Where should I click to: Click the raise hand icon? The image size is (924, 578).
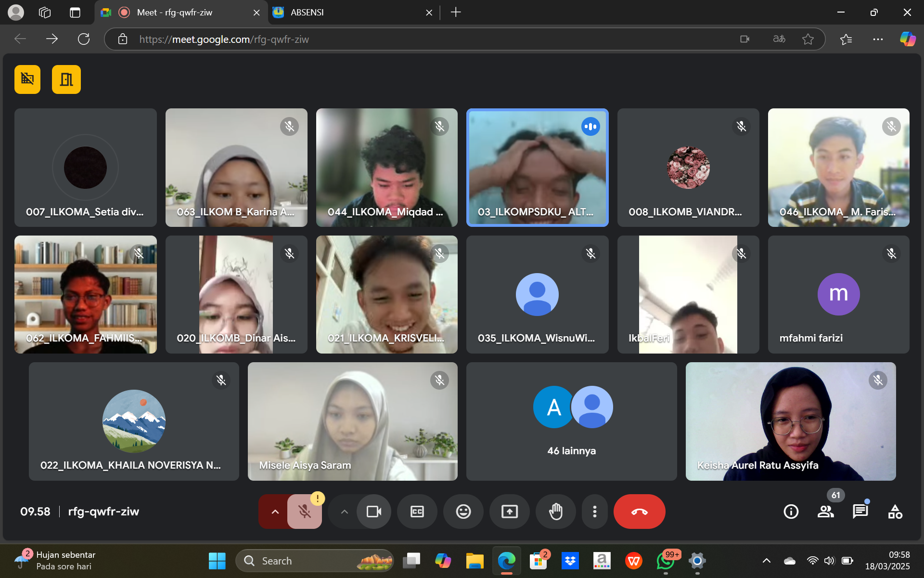(x=556, y=512)
